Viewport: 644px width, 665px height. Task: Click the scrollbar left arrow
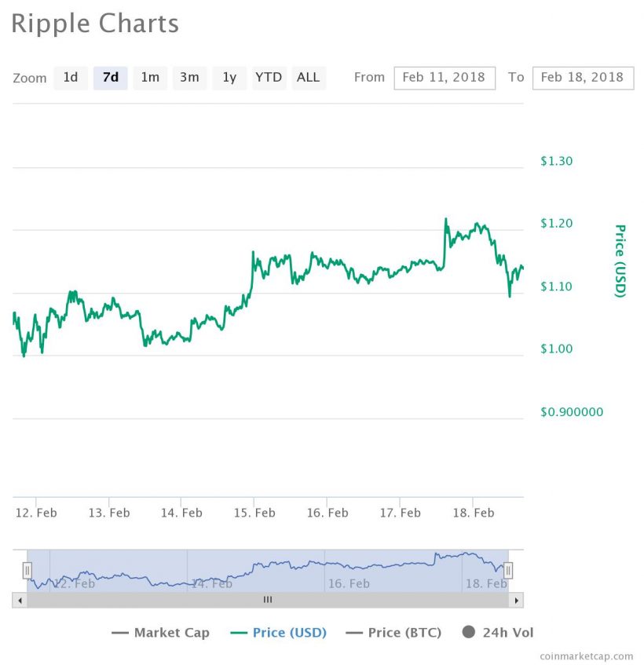point(19,600)
